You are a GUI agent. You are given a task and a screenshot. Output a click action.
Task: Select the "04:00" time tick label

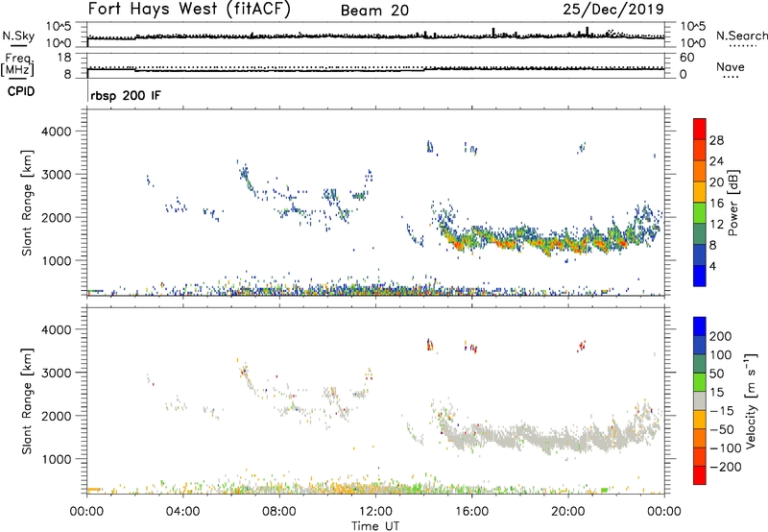(x=182, y=512)
